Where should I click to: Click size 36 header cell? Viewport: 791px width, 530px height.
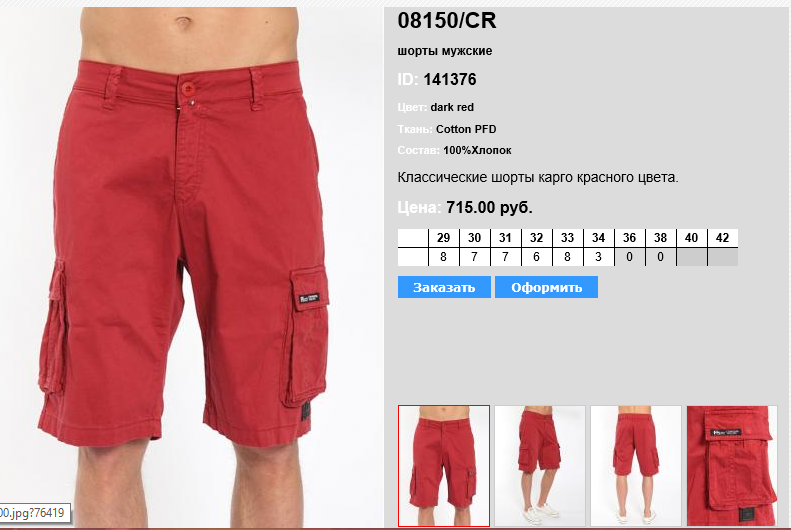coord(630,238)
